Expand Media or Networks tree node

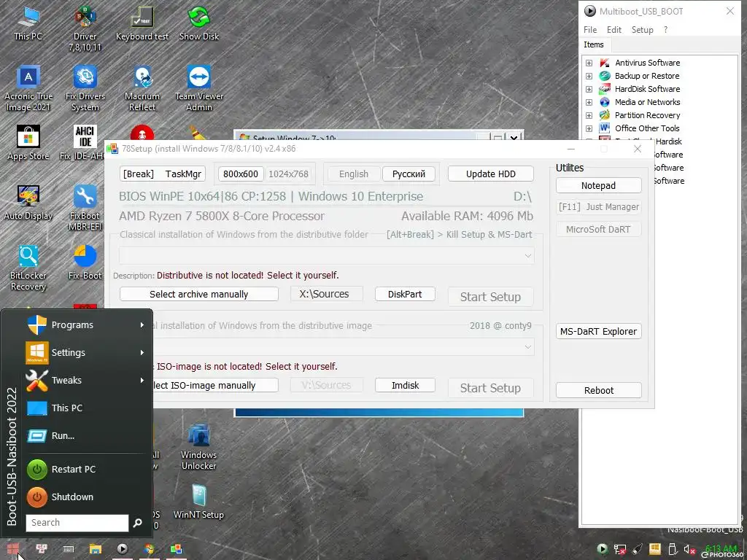[589, 102]
